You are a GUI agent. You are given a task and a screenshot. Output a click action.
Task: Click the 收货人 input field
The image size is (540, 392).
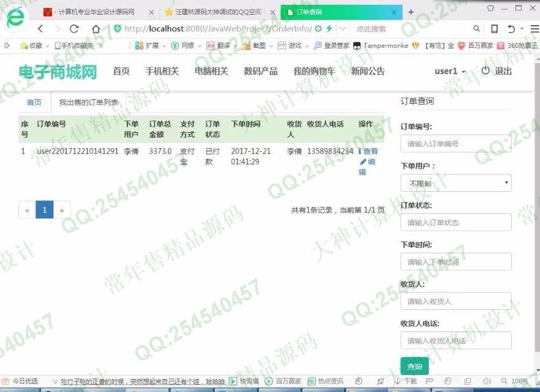pos(456,301)
